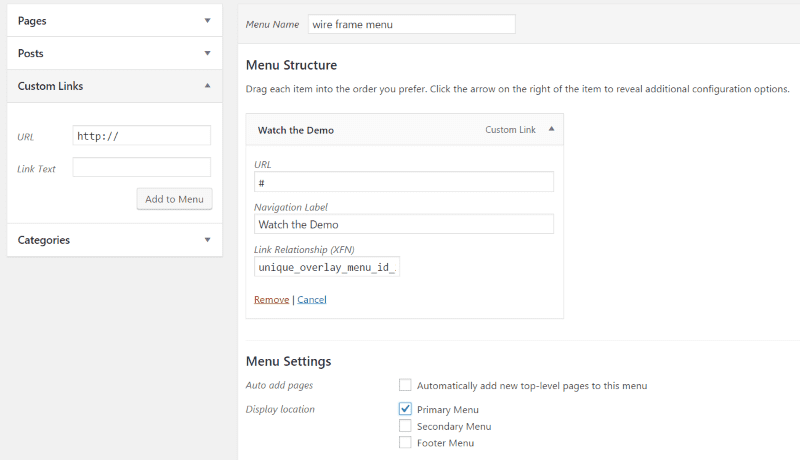Click the Custom Links URL field
This screenshot has width=800, height=460.
141,136
